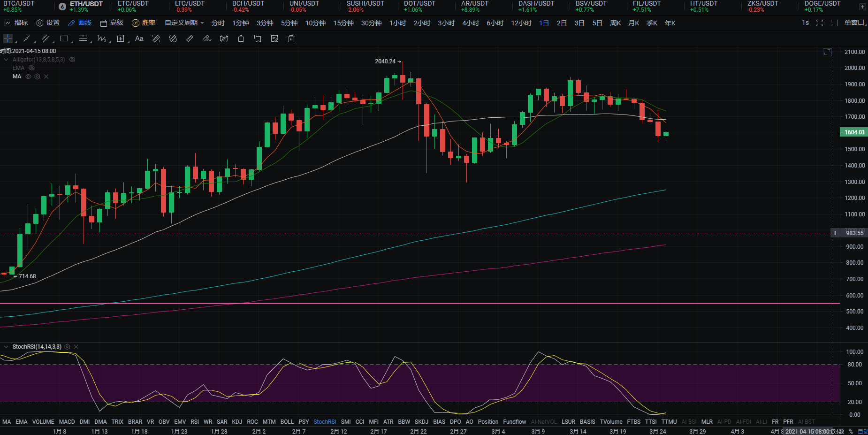Toggle the 画线 drawing toolbar
The width and height of the screenshot is (868, 435).
80,23
